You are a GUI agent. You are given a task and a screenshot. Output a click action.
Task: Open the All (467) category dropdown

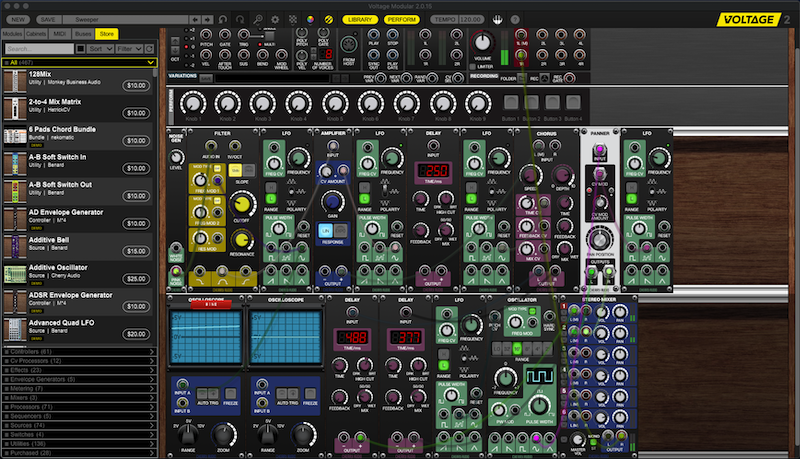pos(80,62)
